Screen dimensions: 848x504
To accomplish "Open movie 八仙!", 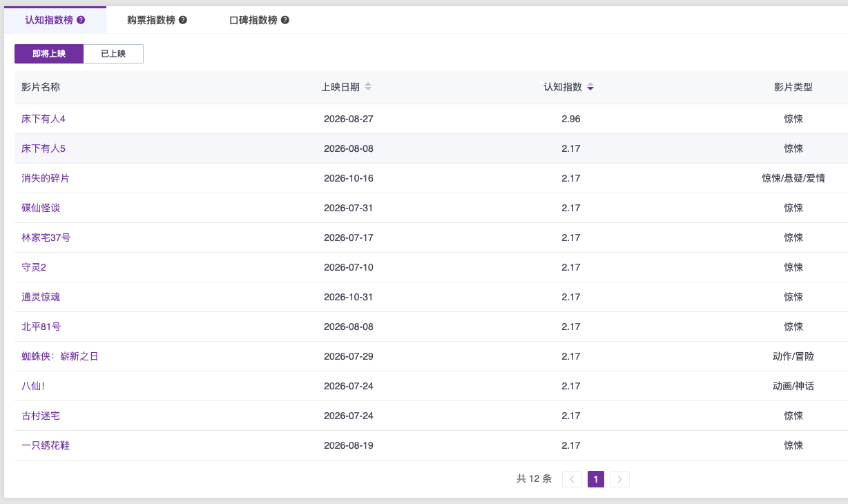I will [33, 386].
